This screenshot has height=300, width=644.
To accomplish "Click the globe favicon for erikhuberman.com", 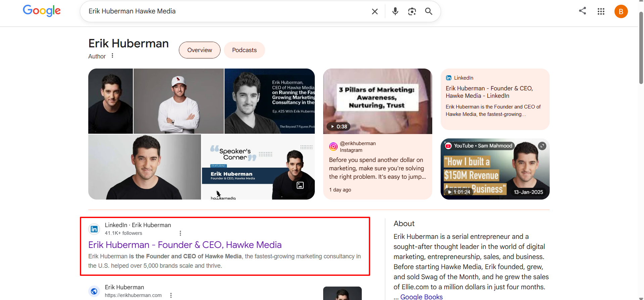I will point(94,291).
